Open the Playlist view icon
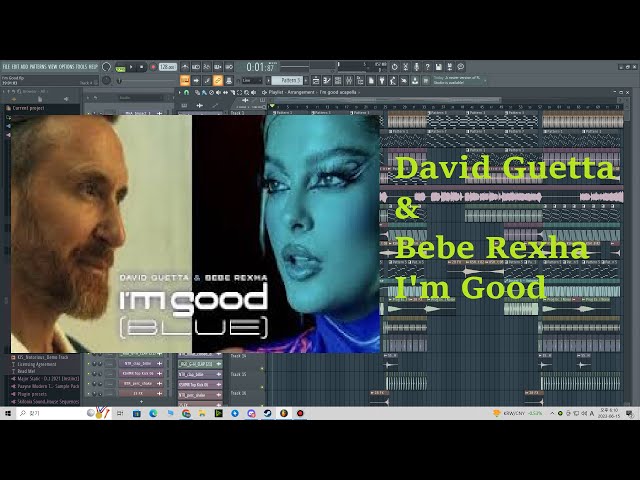The image size is (640, 480). click(316, 80)
